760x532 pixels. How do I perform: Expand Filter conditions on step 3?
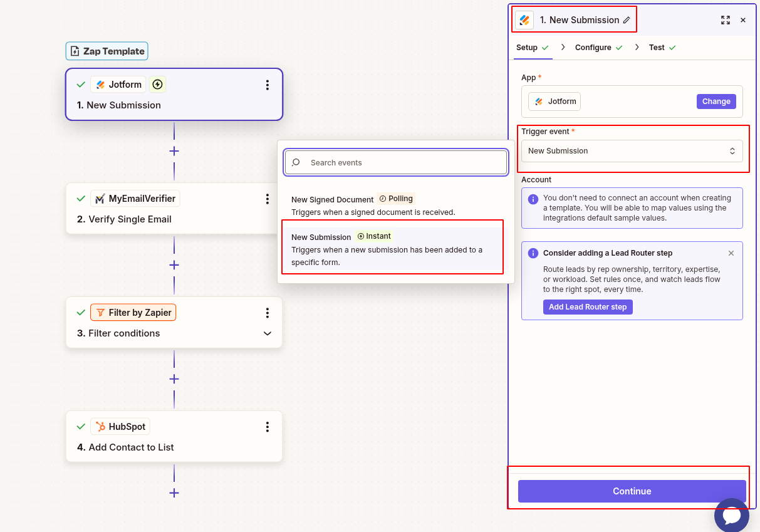pos(268,334)
